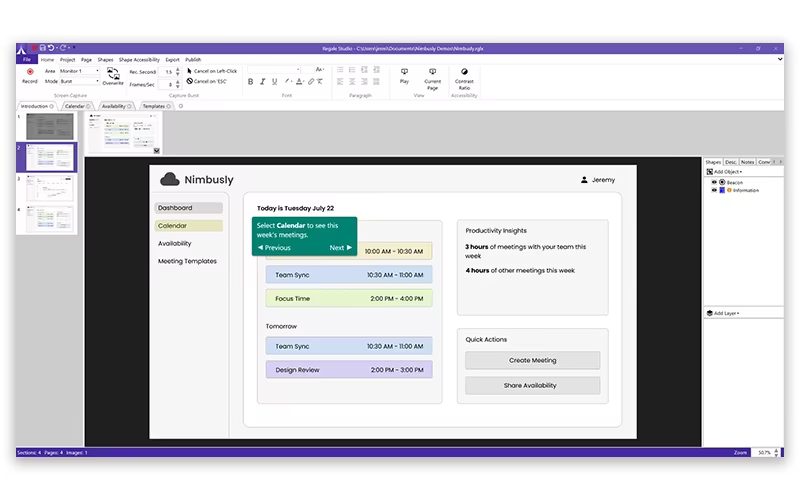This screenshot has width=800, height=500.
Task: Open the Project ribbon tab
Action: point(67,60)
